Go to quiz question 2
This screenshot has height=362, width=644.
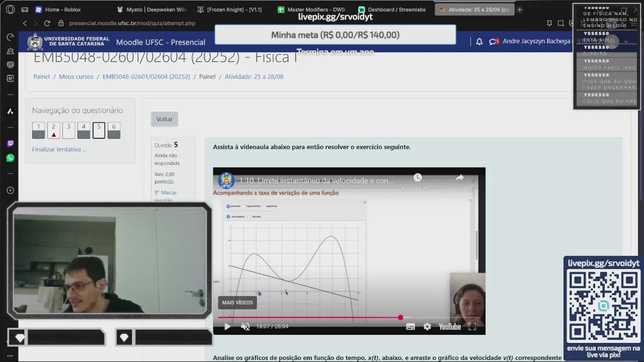54,130
